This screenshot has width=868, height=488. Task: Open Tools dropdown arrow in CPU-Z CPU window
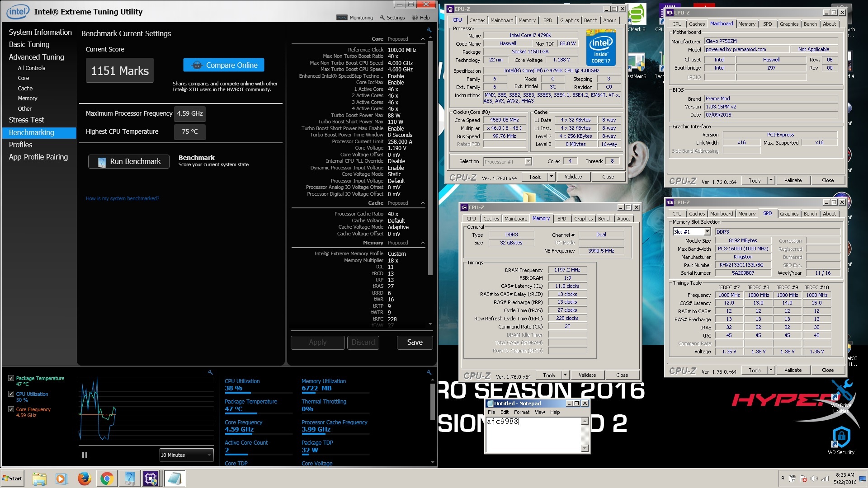pos(551,177)
